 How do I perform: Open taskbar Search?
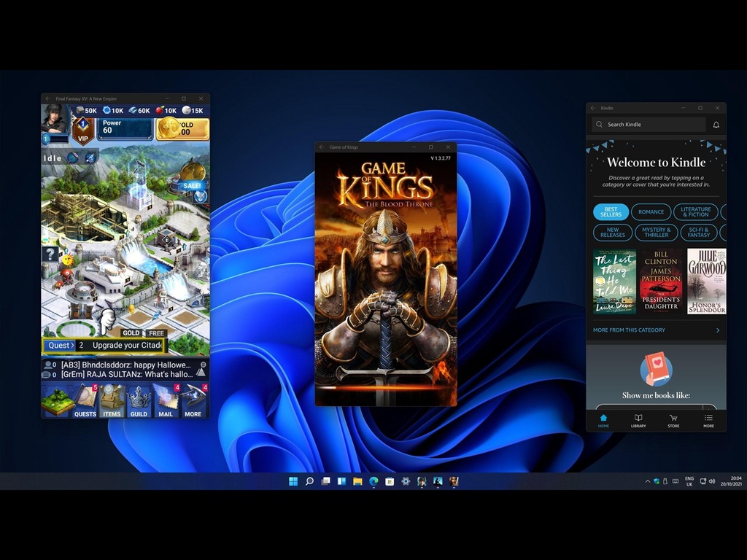pos(309,481)
